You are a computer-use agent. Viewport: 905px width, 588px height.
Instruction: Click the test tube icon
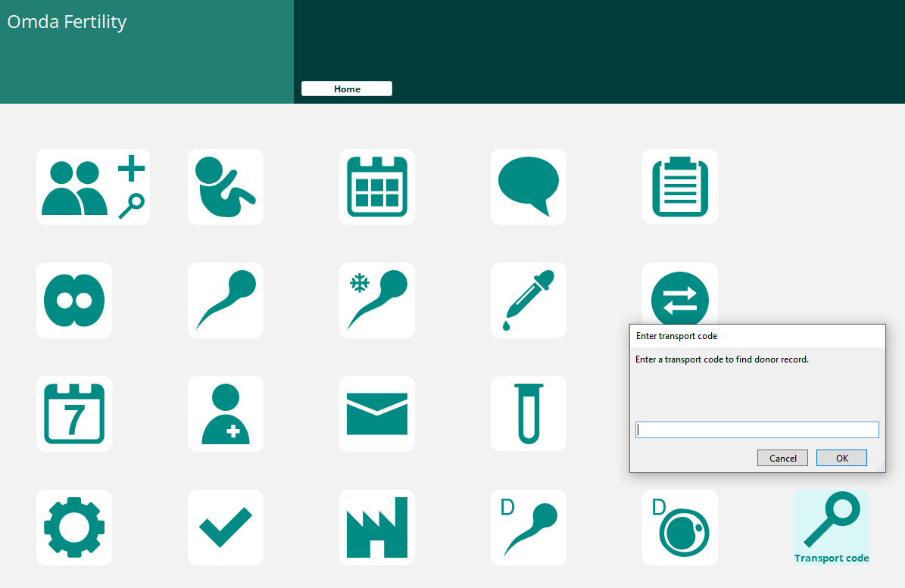coord(529,414)
